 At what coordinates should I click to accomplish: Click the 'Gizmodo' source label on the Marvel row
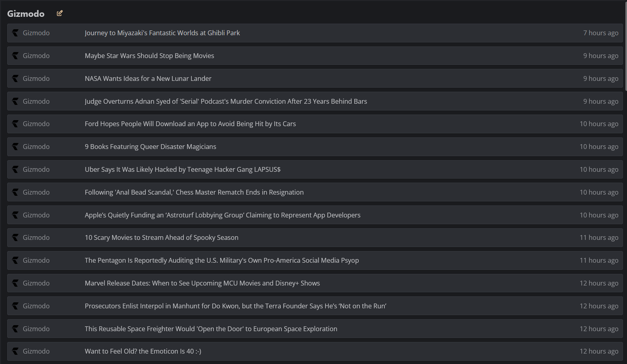(x=36, y=283)
